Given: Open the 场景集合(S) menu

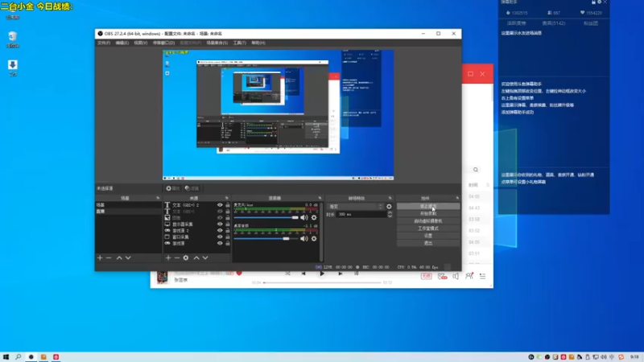Looking at the screenshot, I should tap(217, 43).
